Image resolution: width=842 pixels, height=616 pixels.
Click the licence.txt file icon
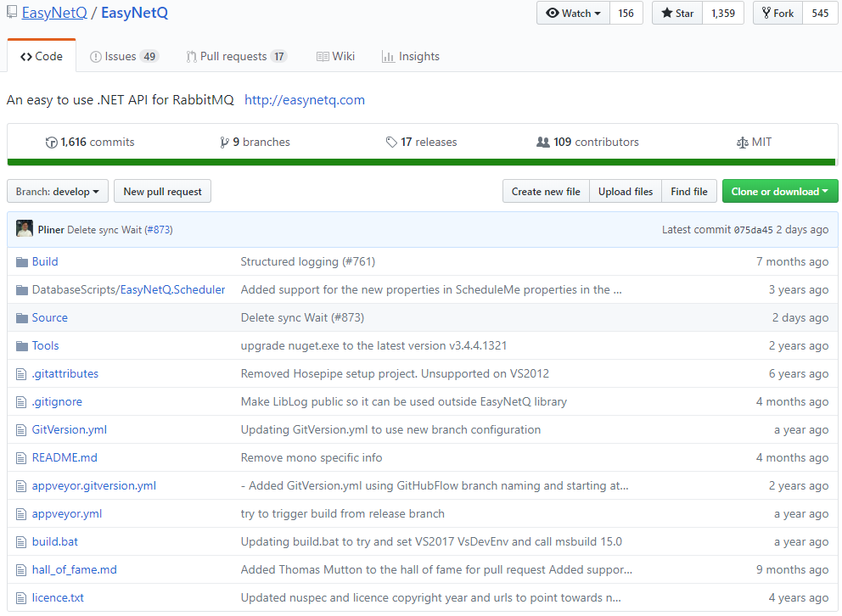[x=21, y=597]
